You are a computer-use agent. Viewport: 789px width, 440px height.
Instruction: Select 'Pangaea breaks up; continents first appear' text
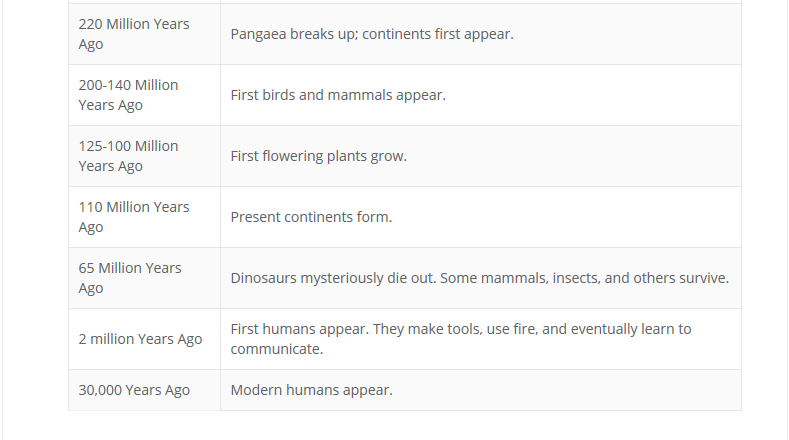tap(372, 34)
